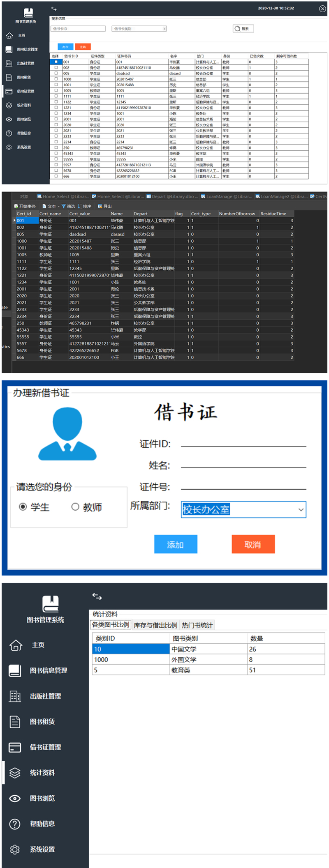Expand the 文本 dropdown in the database toolbar
Viewport: 329px width, 868px height.
(59, 206)
